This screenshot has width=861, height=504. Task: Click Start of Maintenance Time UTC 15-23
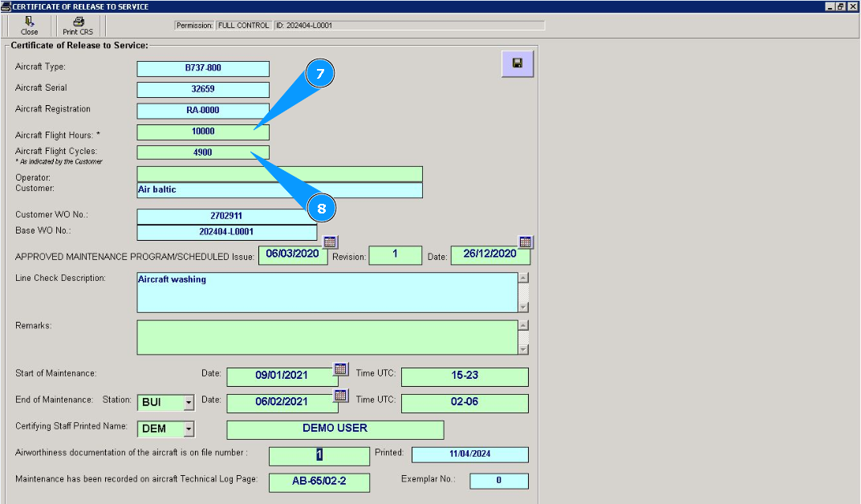(x=465, y=376)
